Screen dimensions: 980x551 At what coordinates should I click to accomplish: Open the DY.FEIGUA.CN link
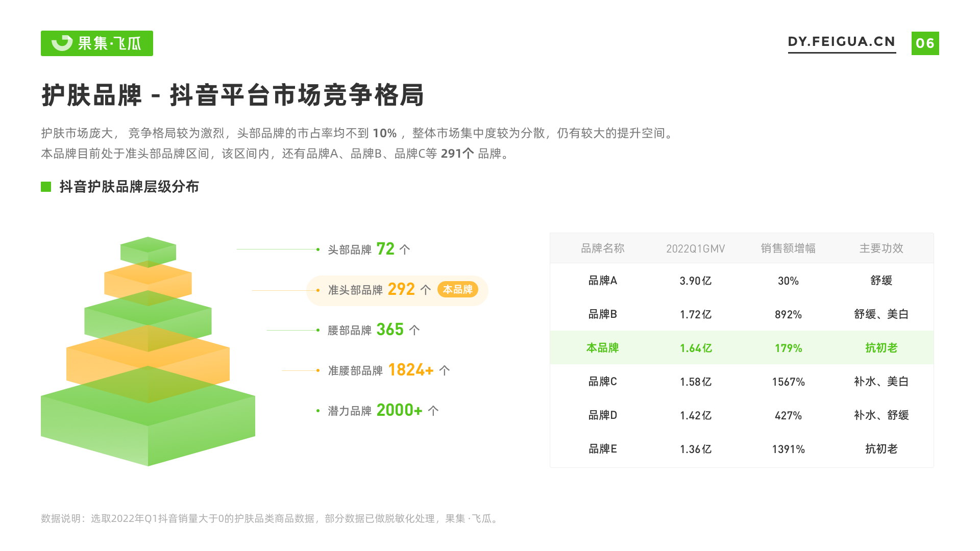[x=842, y=42]
